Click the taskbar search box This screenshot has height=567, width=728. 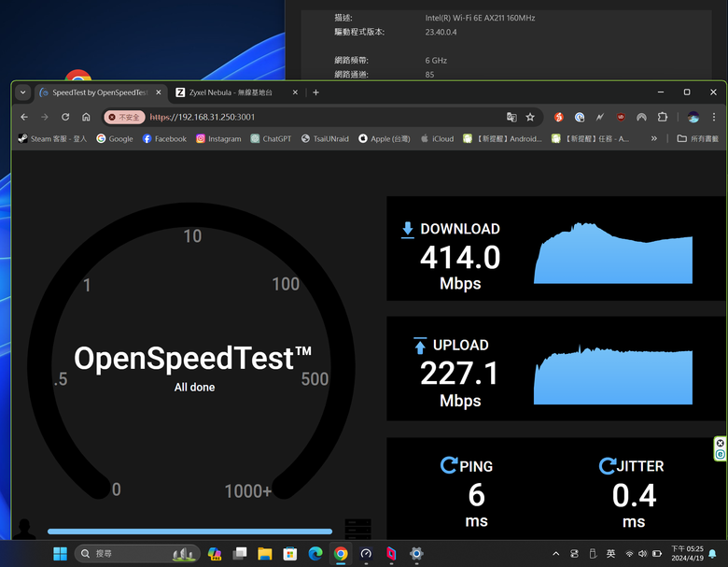137,554
